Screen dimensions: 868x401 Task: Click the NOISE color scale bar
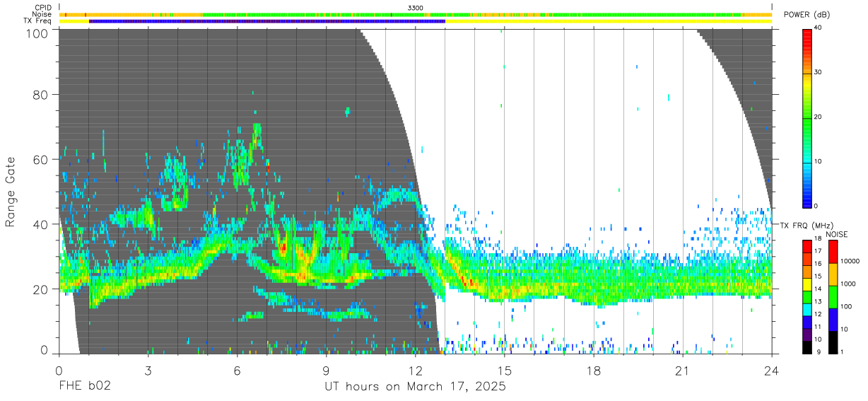834,297
